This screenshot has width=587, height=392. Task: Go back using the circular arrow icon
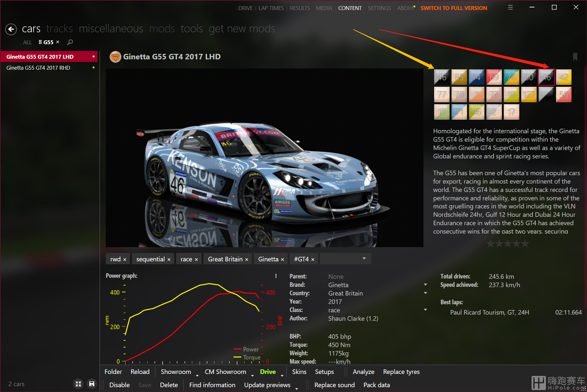tap(11, 29)
